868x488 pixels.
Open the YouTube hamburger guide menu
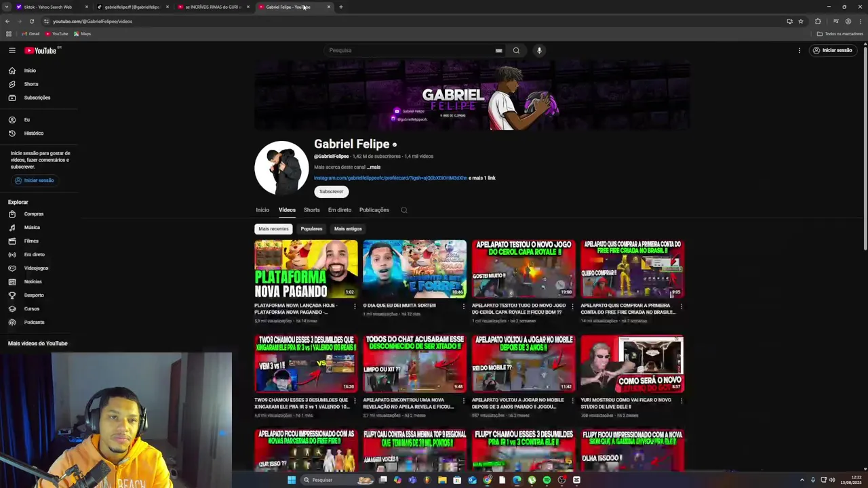[12, 50]
